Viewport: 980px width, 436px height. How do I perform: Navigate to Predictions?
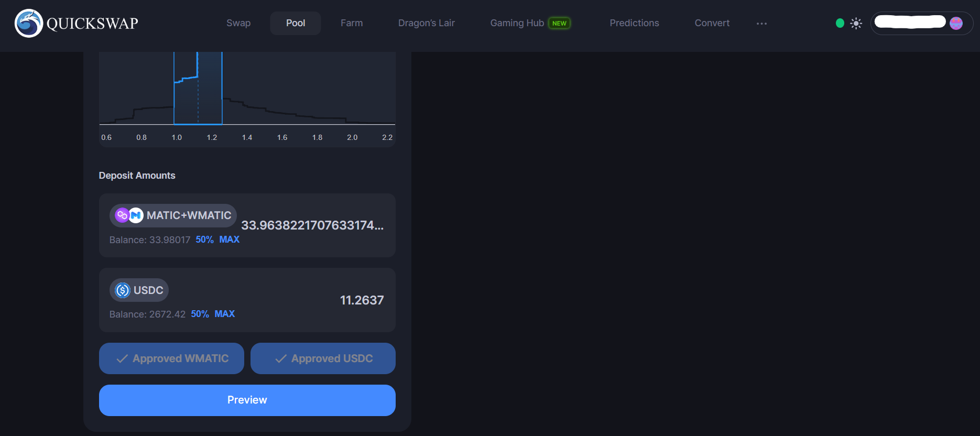pos(634,23)
